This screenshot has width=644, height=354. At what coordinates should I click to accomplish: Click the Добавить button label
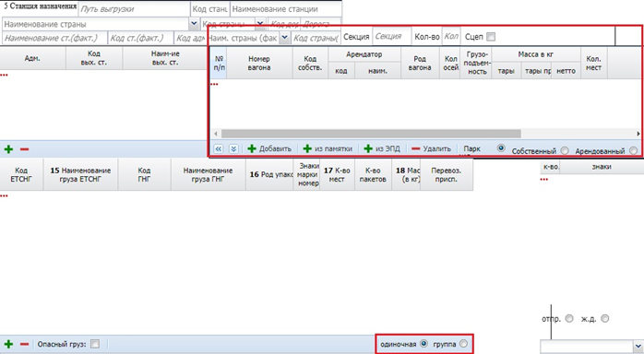[x=275, y=149]
